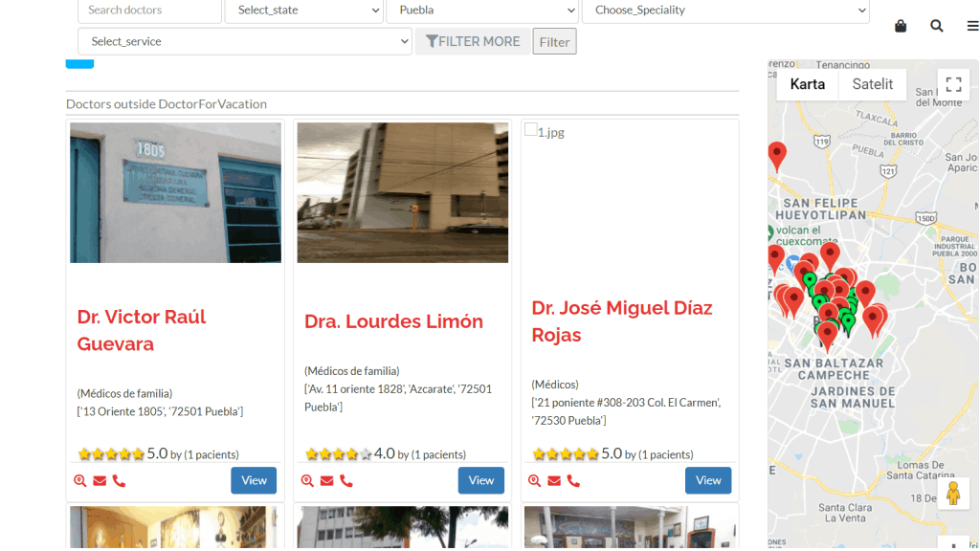Click phone icon for Dr. Victor Raúl Guevara

click(119, 481)
